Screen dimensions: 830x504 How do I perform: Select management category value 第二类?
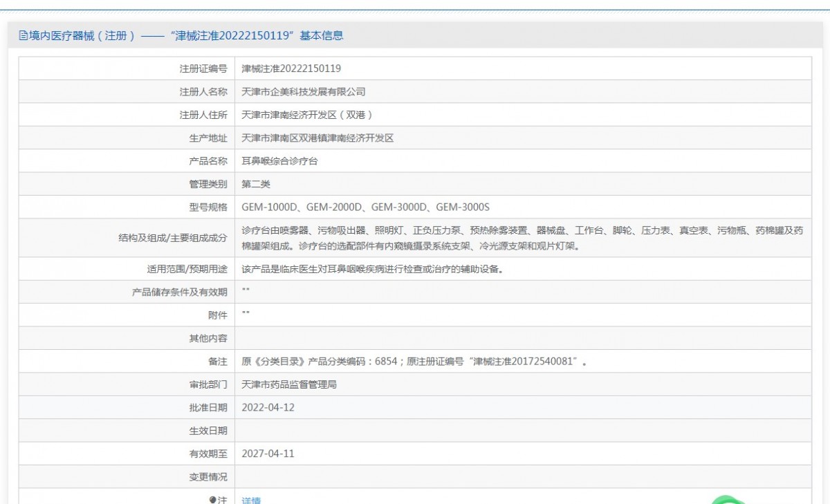pyautogui.click(x=256, y=184)
